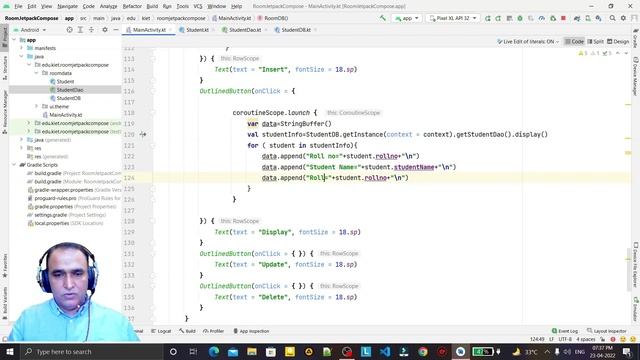Open the Pixel XL API 32 device dropdown
Viewport: 640px width, 360px height.
tap(453, 18)
